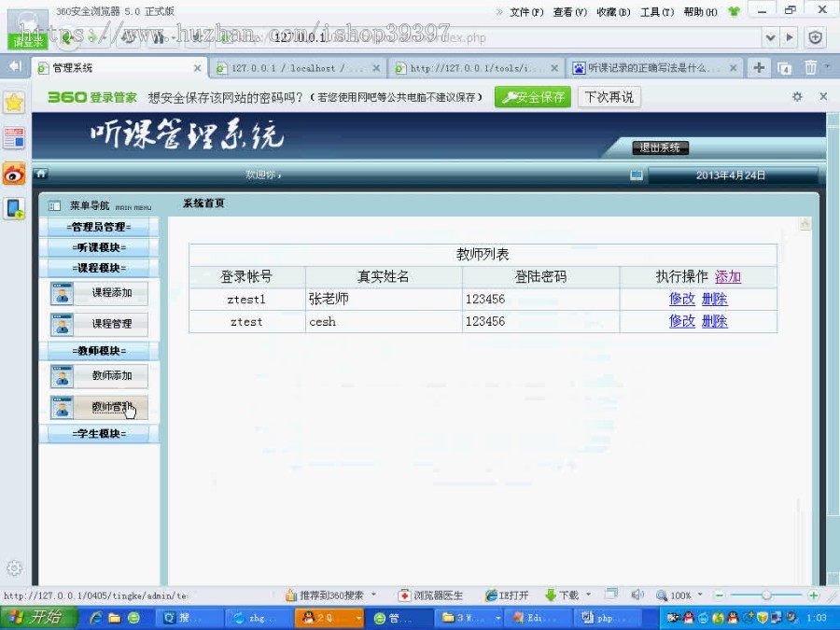Click the 张老师 name cell
This screenshot has width=840, height=630.
point(384,299)
